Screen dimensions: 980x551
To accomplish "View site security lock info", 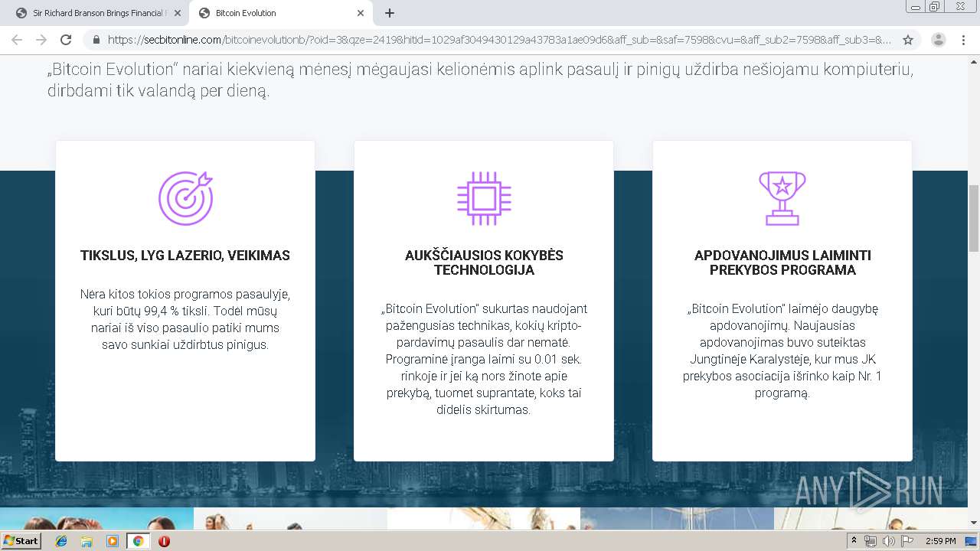I will [96, 40].
